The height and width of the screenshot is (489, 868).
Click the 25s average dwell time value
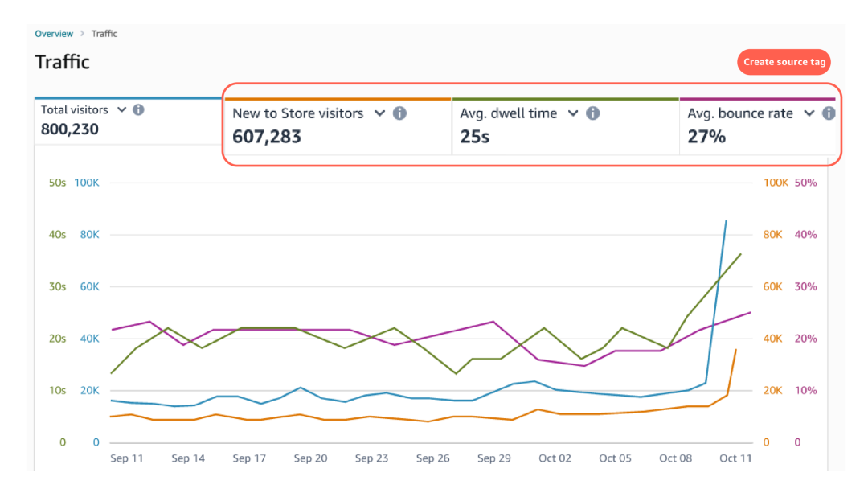click(475, 137)
